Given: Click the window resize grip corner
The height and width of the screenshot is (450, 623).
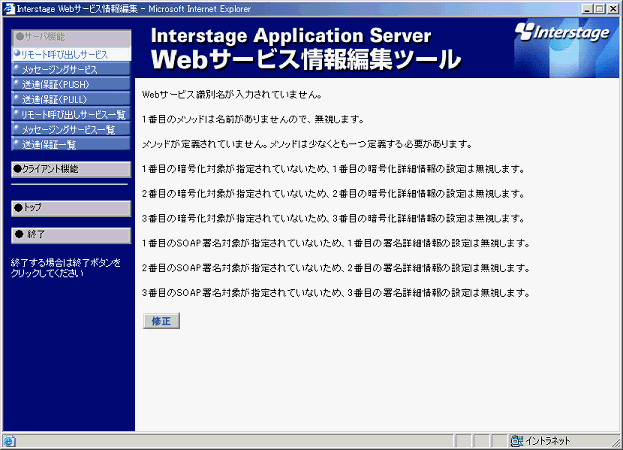Looking at the screenshot, I should click(x=615, y=442).
